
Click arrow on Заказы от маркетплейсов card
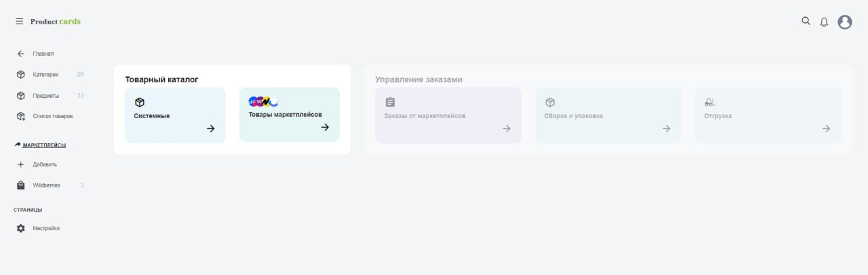point(507,128)
